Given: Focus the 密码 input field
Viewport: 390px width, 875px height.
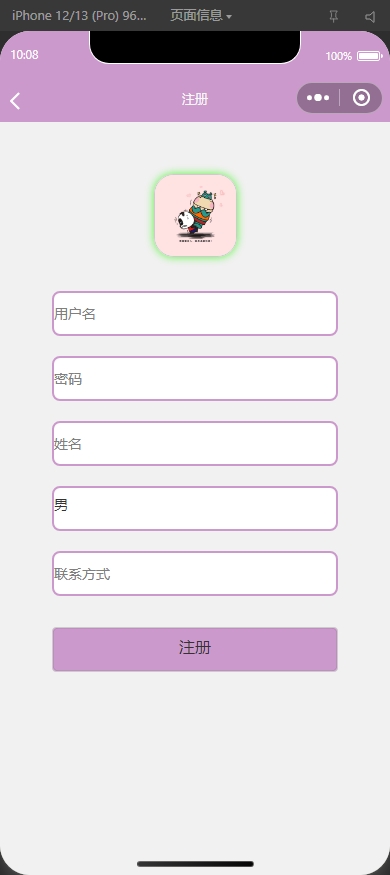Looking at the screenshot, I should click(195, 378).
